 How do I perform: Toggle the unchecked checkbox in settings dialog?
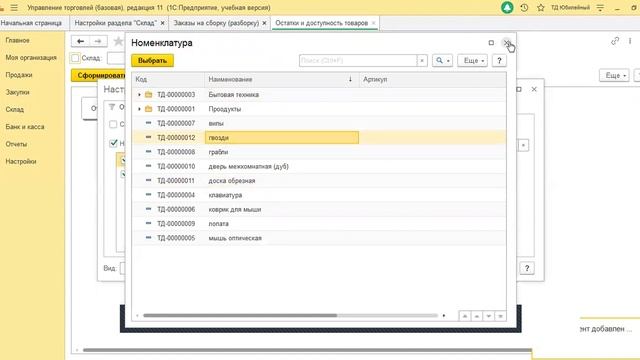coord(113,124)
